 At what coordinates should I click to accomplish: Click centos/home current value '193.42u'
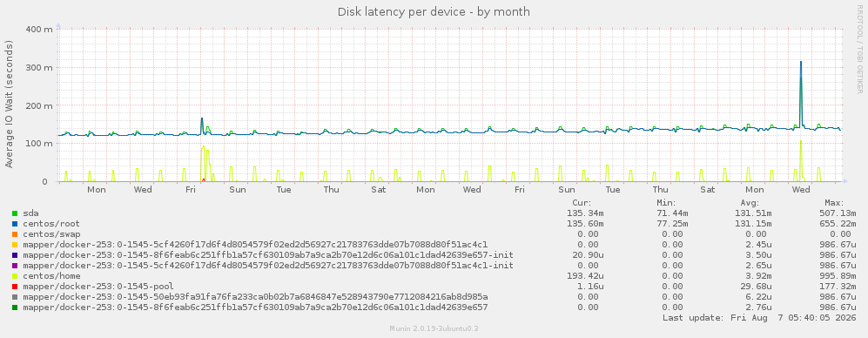click(585, 276)
